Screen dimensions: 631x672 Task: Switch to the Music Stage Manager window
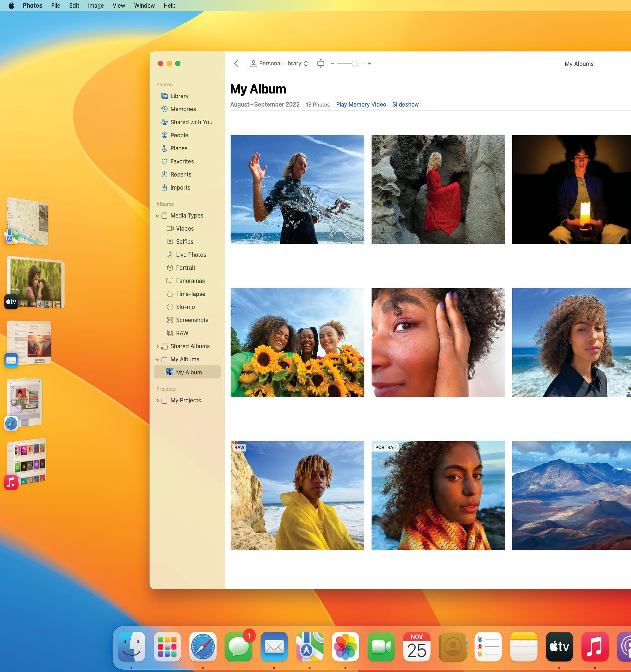26,463
